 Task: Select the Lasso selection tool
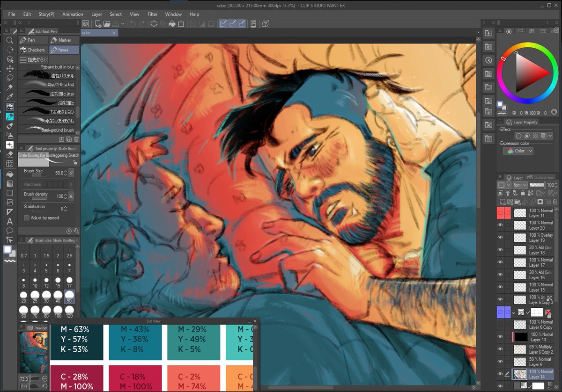[x=9, y=78]
